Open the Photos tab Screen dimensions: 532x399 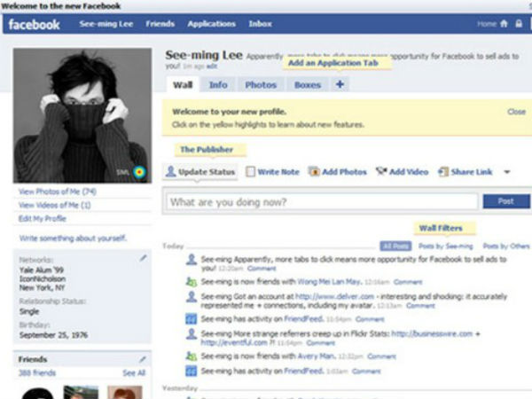click(x=261, y=85)
